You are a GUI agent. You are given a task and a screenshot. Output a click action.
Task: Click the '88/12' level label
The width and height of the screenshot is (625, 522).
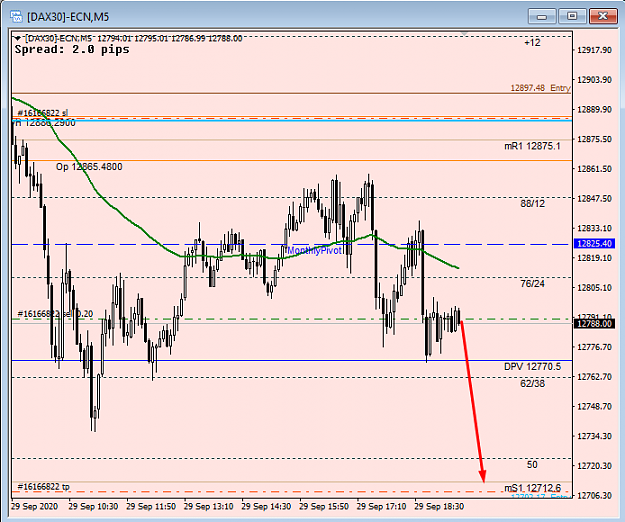pos(533,204)
